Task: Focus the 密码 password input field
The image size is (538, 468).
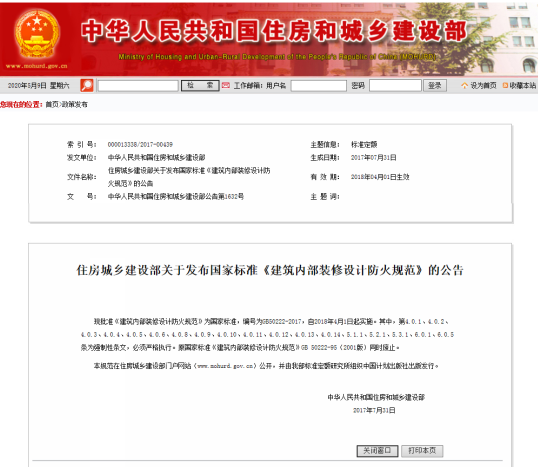Action: 395,85
